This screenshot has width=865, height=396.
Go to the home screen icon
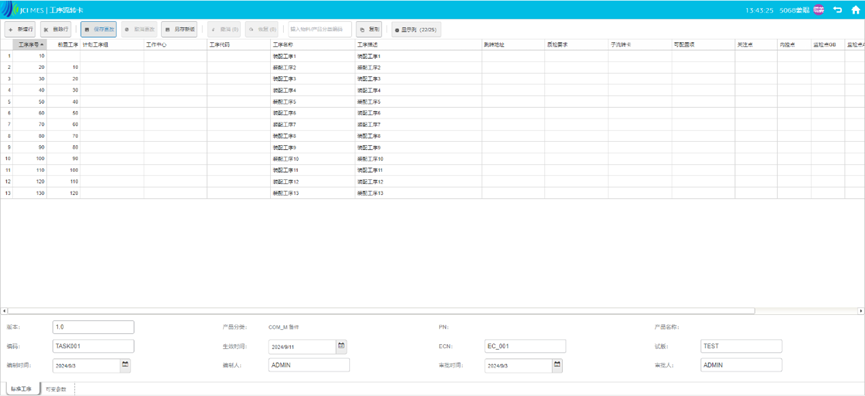click(x=855, y=10)
